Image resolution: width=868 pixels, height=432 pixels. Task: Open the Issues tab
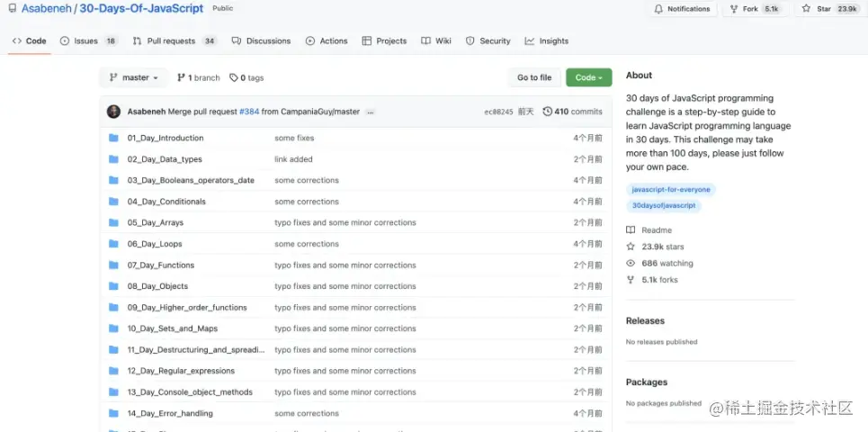pyautogui.click(x=88, y=41)
